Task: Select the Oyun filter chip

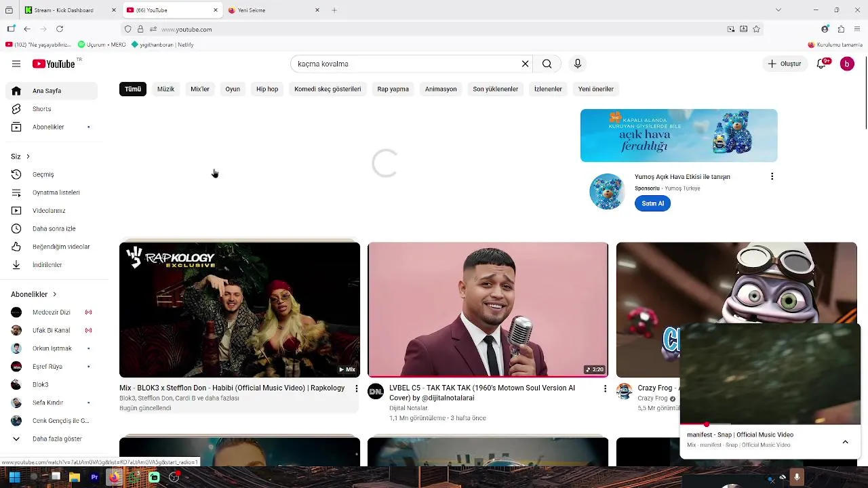Action: (233, 89)
